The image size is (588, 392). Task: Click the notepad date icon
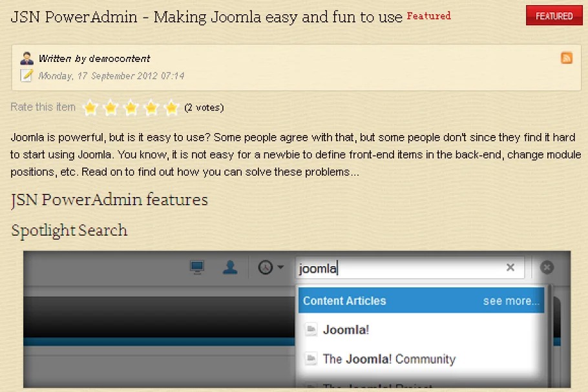click(x=26, y=76)
